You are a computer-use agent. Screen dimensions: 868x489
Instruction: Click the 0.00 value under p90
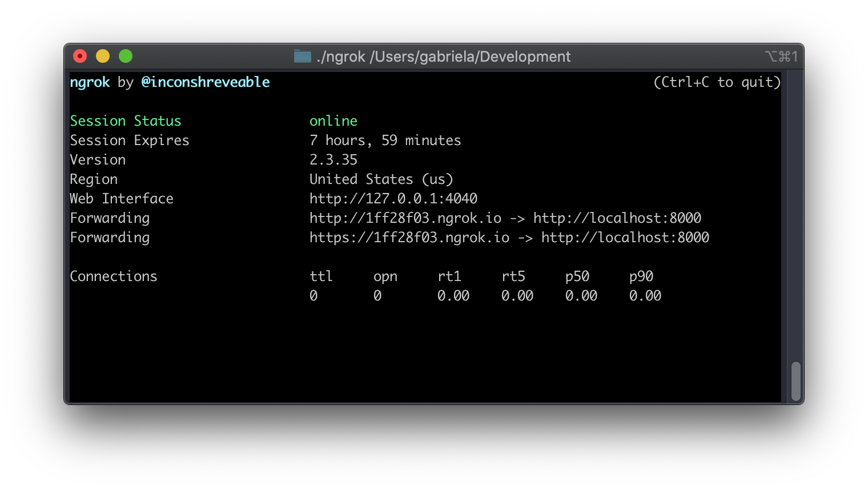(645, 296)
